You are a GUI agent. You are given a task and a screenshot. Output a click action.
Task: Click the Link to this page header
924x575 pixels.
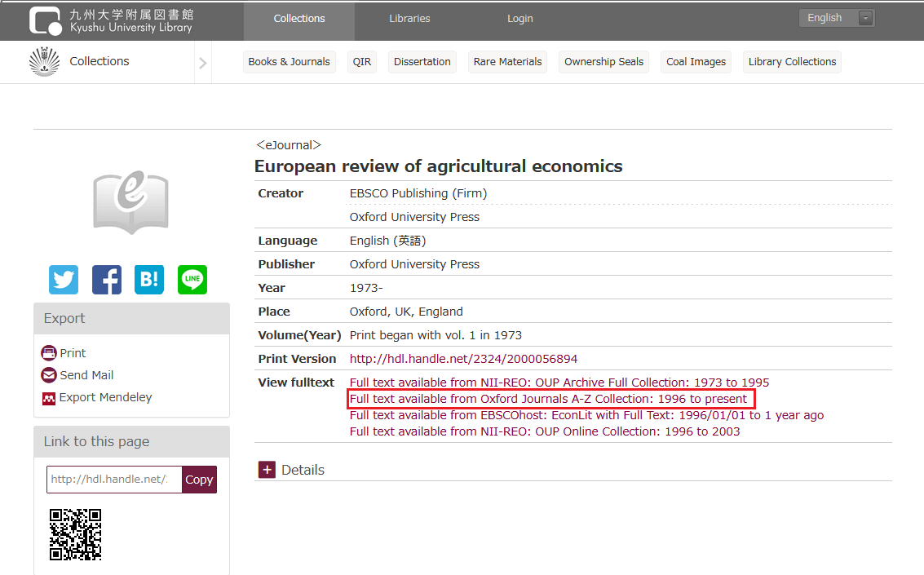coord(131,442)
